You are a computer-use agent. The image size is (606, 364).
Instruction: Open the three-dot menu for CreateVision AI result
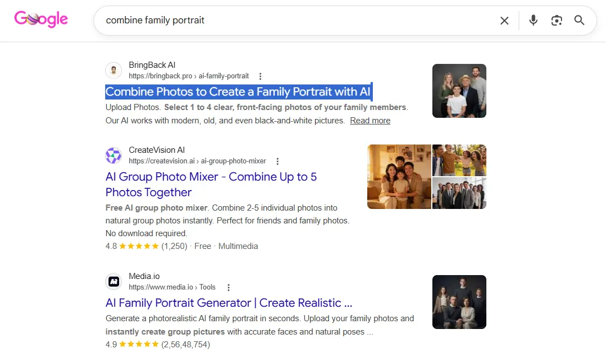pos(277,161)
